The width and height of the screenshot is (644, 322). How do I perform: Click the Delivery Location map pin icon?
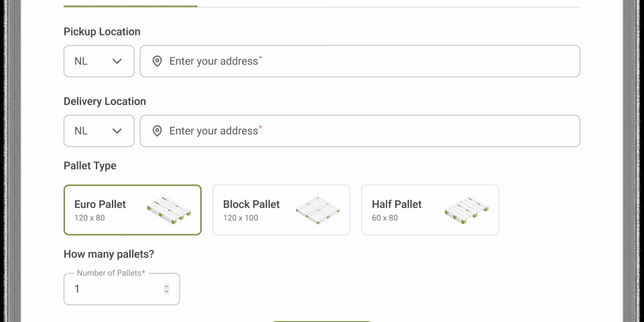click(156, 131)
